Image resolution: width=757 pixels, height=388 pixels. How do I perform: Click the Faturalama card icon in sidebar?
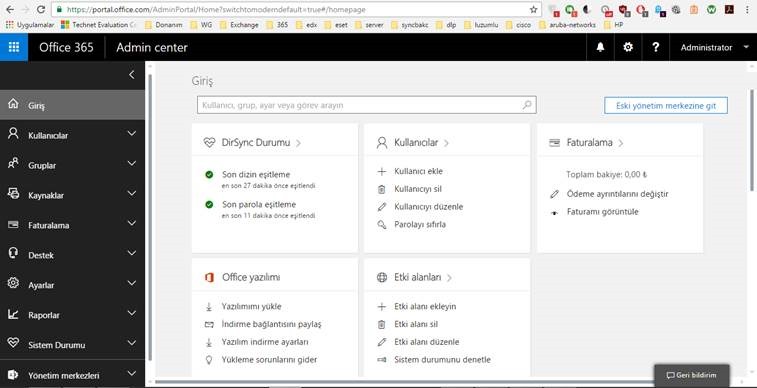(x=14, y=224)
